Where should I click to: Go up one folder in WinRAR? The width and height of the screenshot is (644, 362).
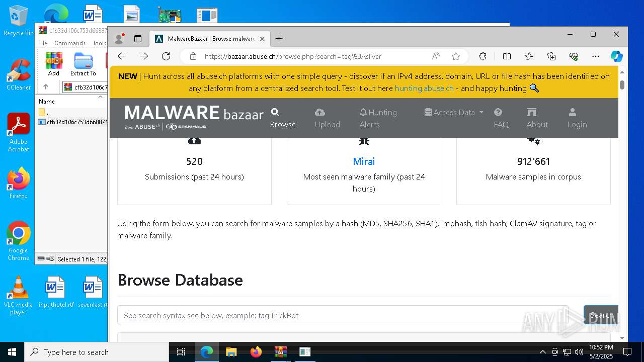46,87
